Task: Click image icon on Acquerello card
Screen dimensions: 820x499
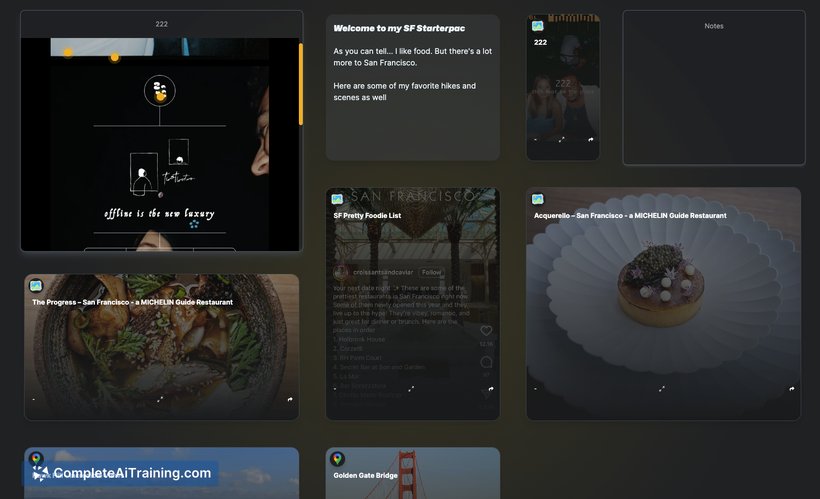Action: 538,199
